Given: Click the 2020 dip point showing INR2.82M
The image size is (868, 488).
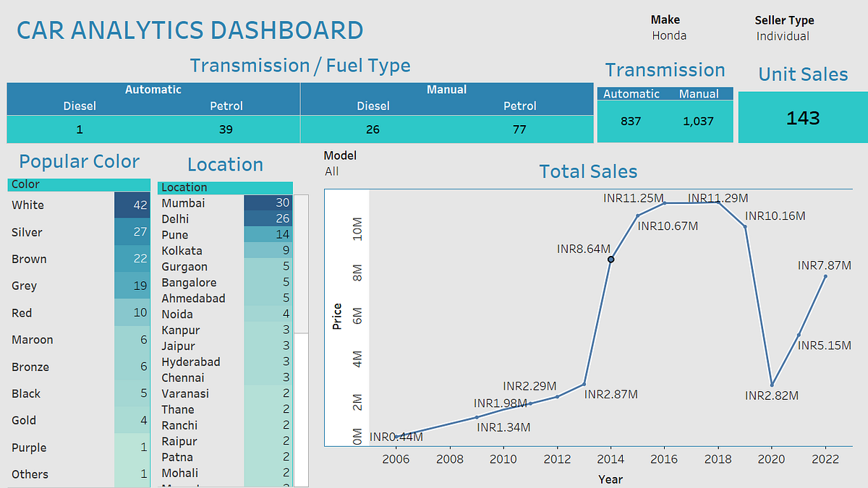Looking at the screenshot, I should [x=773, y=383].
